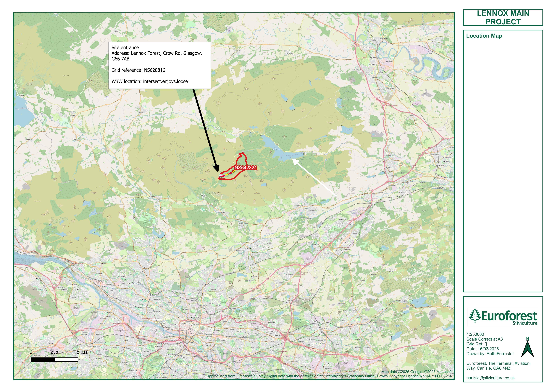
Task: Click the 5 km scale label
Action: pos(82,352)
